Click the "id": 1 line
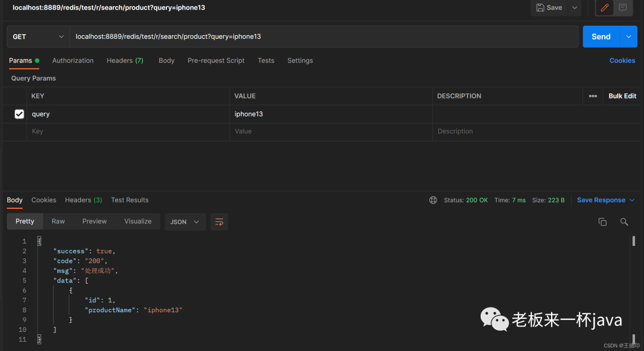Screen dimensions: 644x351 (100, 300)
